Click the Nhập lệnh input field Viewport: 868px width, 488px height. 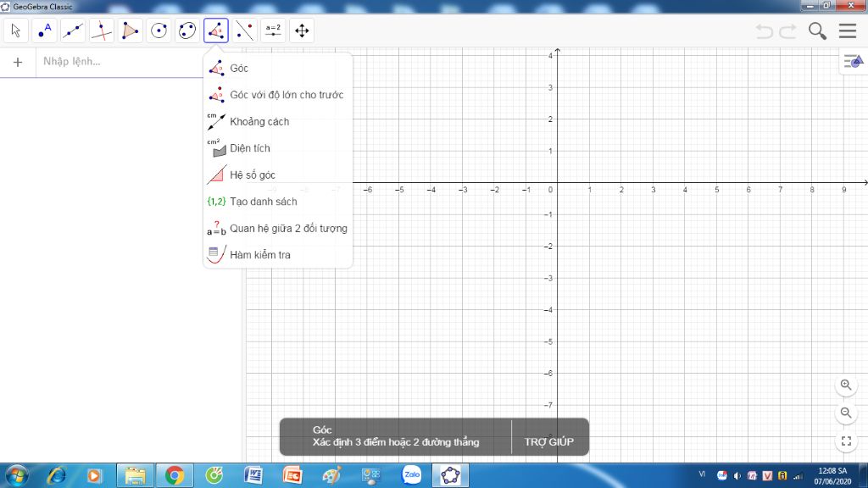[x=119, y=61]
